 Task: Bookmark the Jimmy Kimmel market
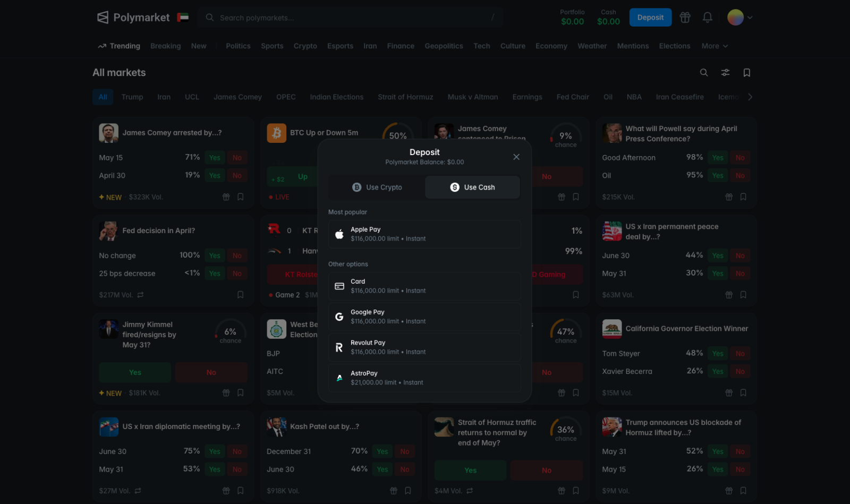click(x=241, y=393)
